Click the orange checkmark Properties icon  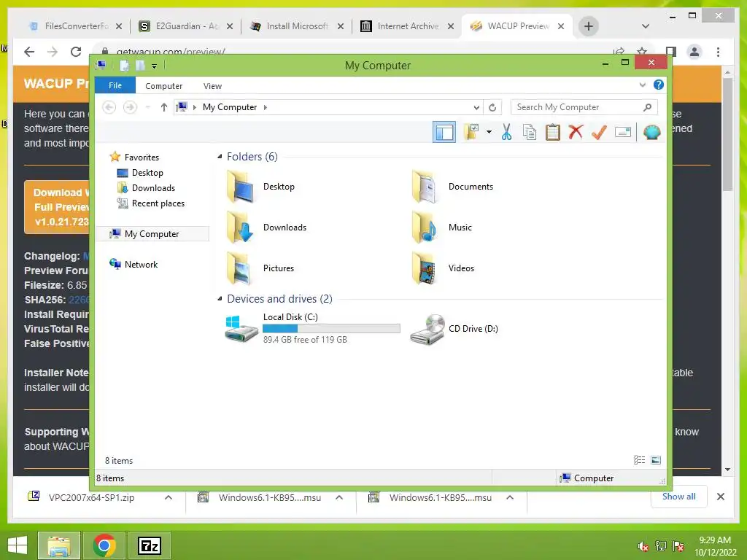tap(599, 132)
